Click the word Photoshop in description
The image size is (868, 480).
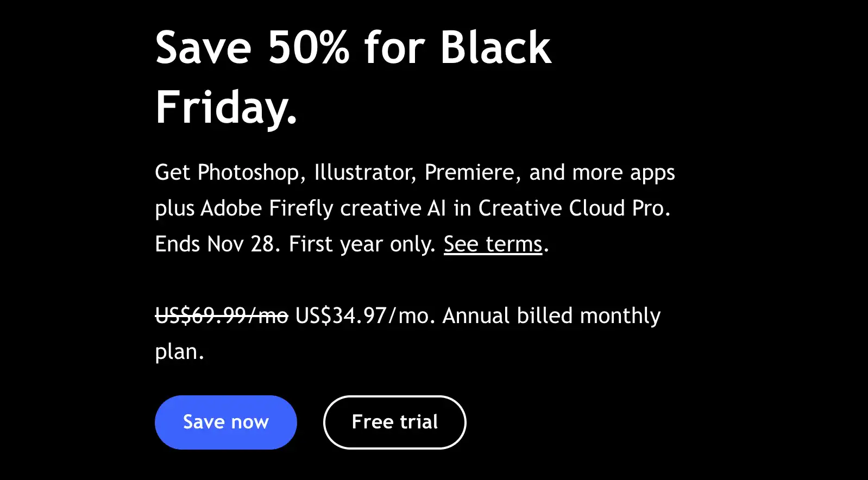(248, 173)
